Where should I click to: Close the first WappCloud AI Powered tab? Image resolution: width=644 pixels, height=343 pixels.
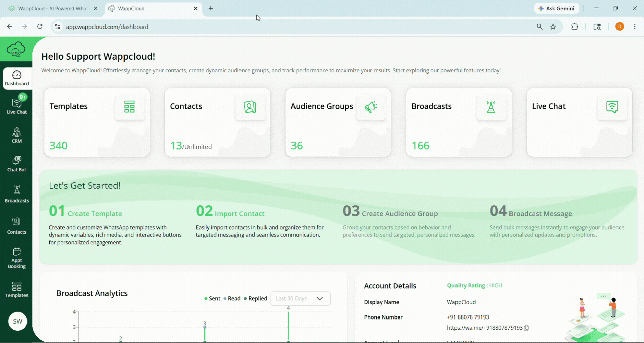[96, 9]
